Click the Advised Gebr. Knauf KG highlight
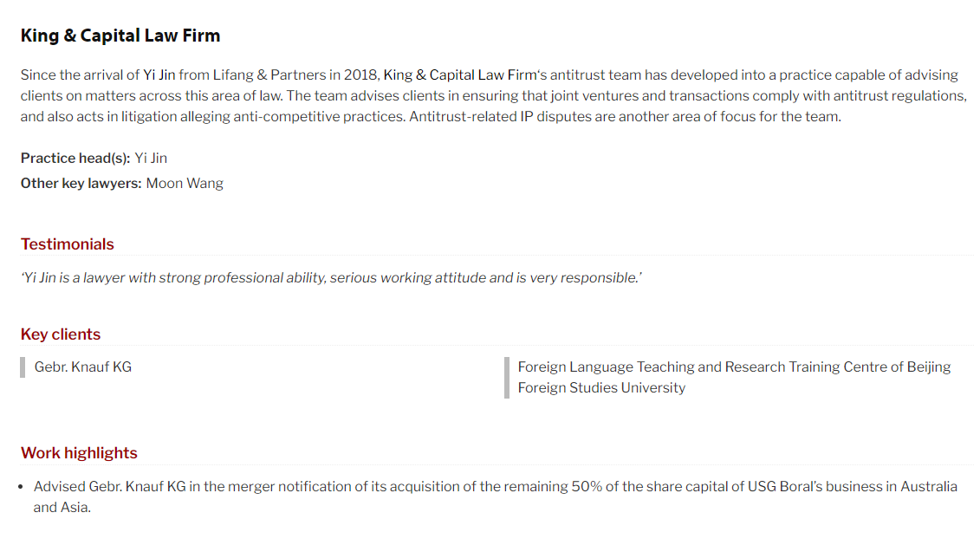The height and width of the screenshot is (558, 980). click(x=495, y=496)
